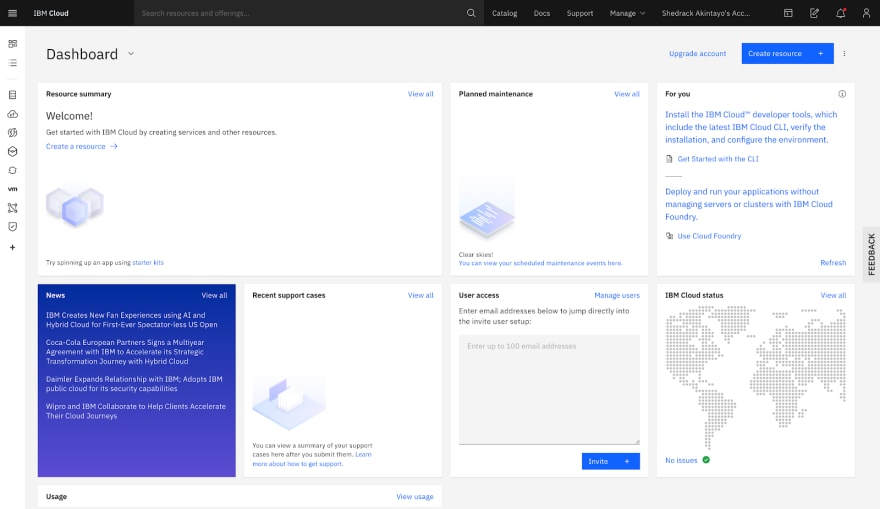Click Refresh in the For you panel
The height and width of the screenshot is (509, 880).
833,262
